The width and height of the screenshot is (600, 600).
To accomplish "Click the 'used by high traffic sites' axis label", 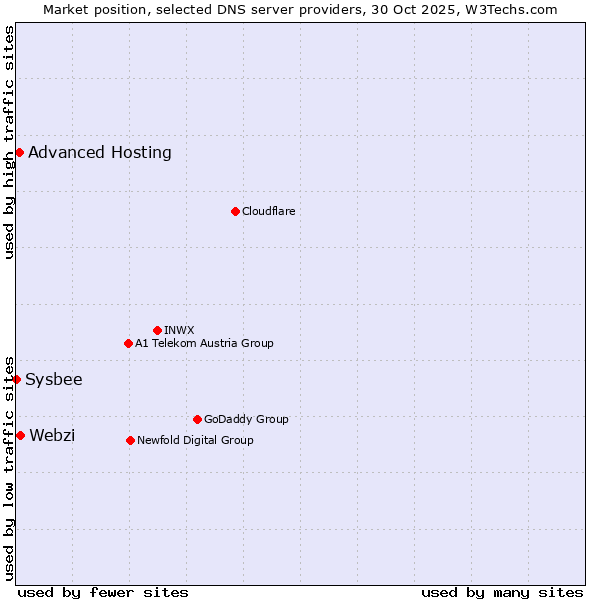I will [x=9, y=142].
